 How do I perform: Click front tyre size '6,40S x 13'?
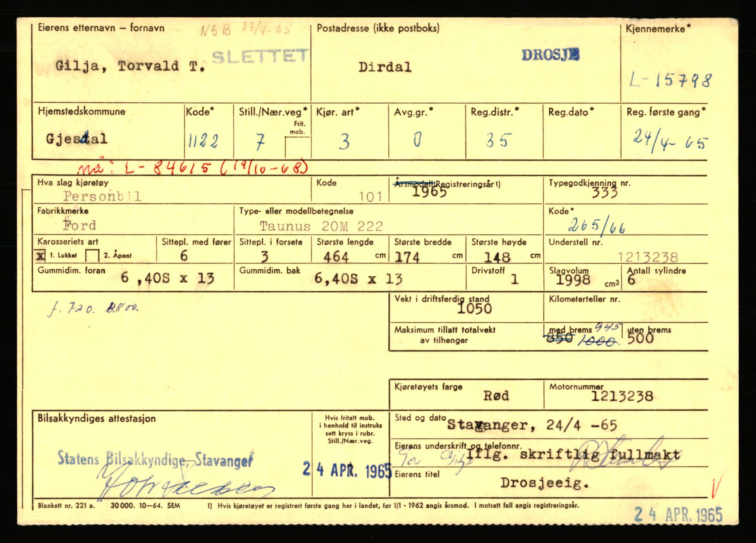168,278
